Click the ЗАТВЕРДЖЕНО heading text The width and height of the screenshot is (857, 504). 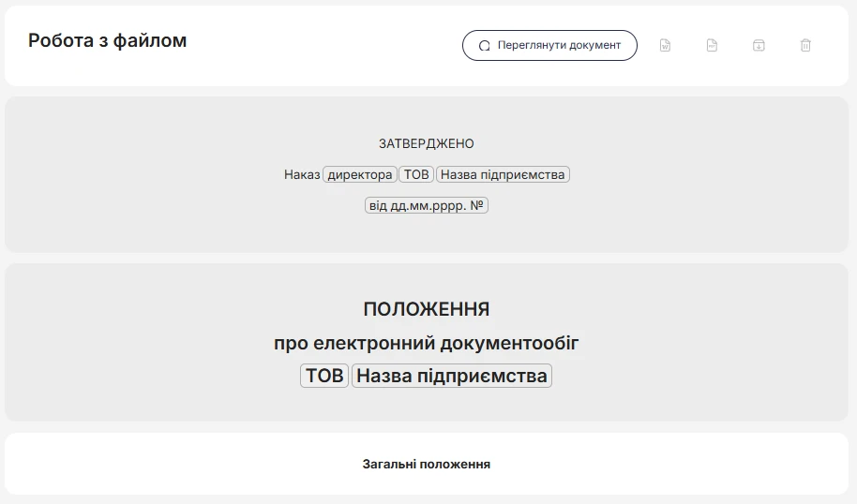[x=427, y=143]
